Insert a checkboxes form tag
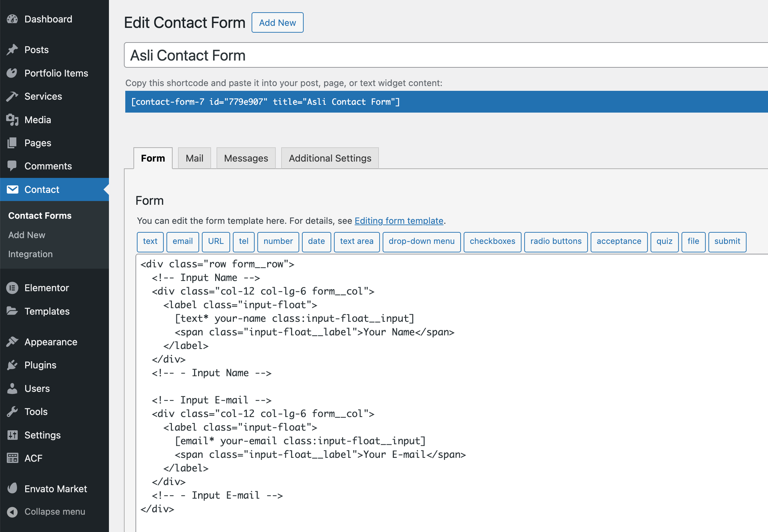Image resolution: width=768 pixels, height=532 pixels. (x=492, y=242)
